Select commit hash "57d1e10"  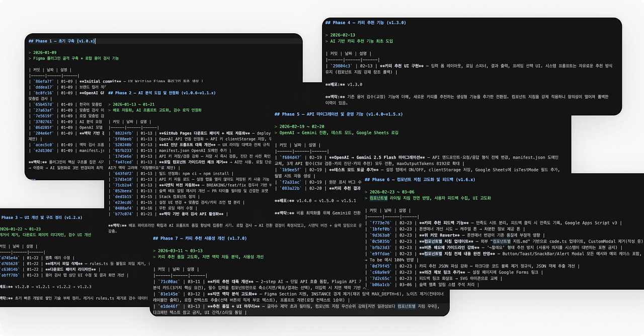[x=124, y=179]
